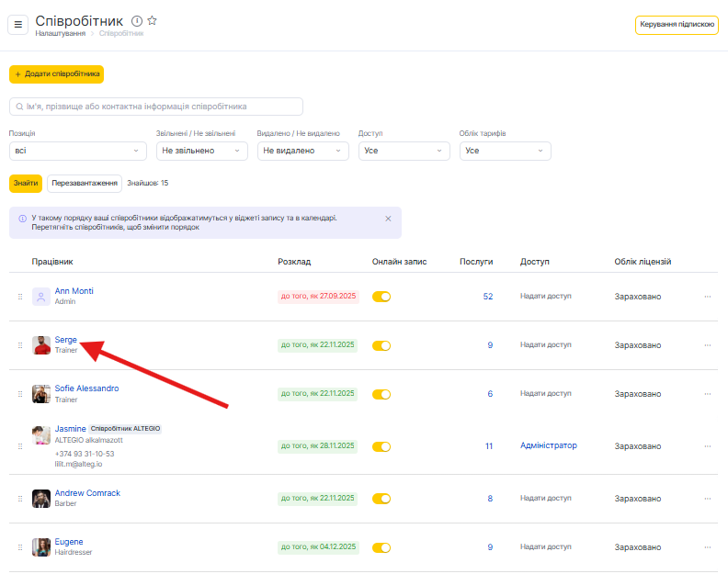Click the Розклад column header
The height and width of the screenshot is (574, 728).
(294, 262)
